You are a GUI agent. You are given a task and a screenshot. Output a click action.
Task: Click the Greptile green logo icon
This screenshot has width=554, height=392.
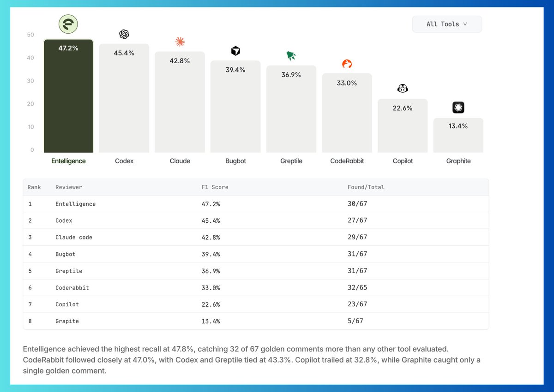tap(291, 56)
